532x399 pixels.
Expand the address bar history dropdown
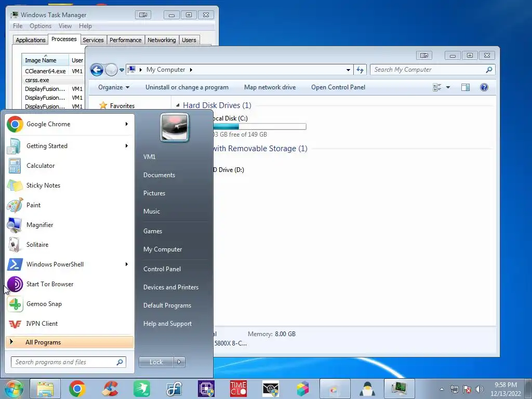point(348,70)
